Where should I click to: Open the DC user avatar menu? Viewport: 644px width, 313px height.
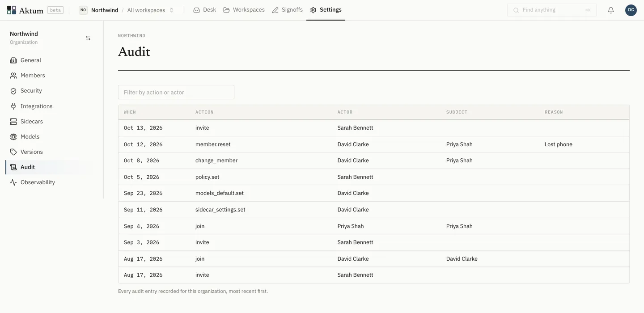pos(631,10)
